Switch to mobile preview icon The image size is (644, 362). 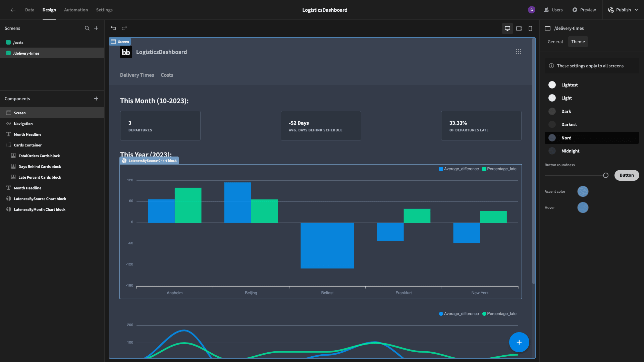point(530,28)
